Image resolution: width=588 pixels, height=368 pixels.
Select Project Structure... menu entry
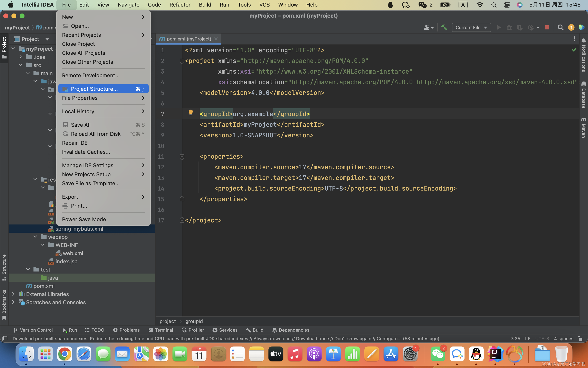point(103,89)
